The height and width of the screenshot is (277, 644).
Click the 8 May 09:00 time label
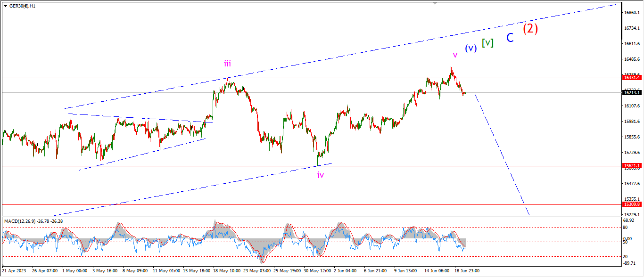click(135, 271)
